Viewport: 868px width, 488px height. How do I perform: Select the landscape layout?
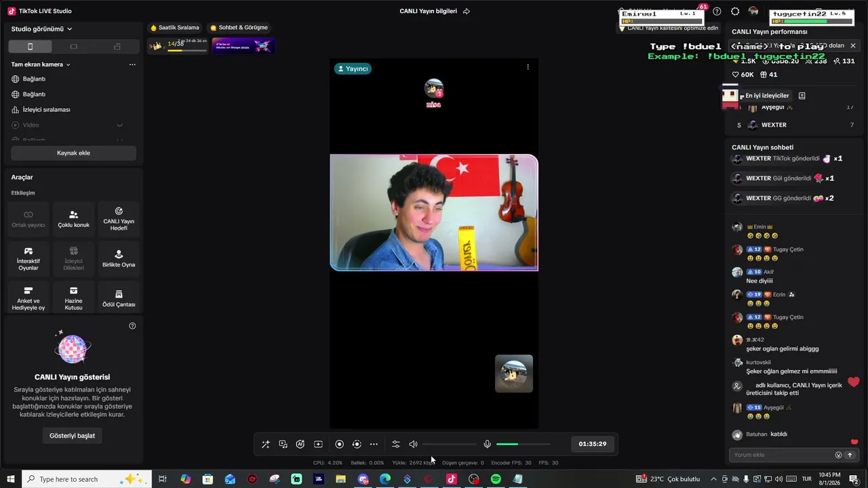(74, 47)
